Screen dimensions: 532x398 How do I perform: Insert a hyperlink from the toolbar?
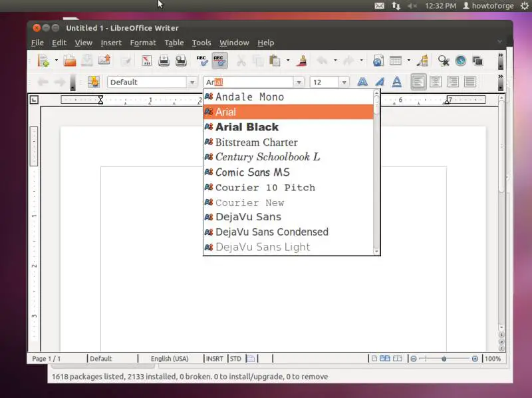(x=378, y=61)
